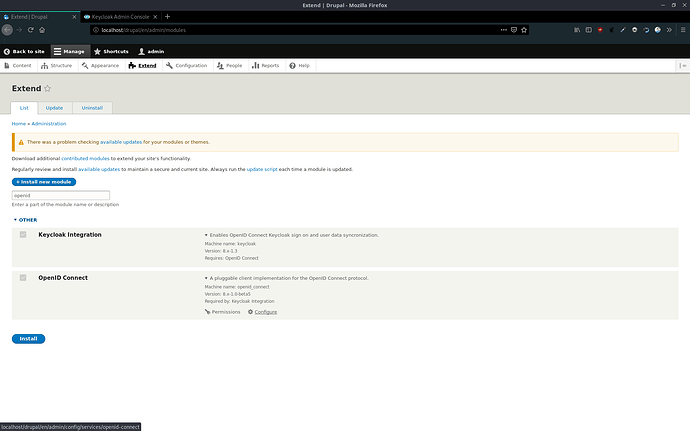690x431 pixels.
Task: Close the Extend | Drupal tab
Action: (x=74, y=17)
